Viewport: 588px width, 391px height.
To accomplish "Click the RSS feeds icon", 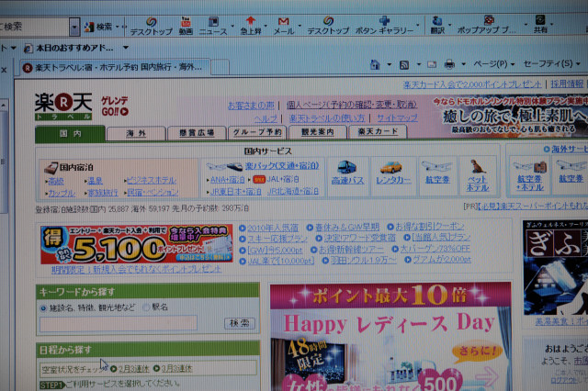I will pyautogui.click(x=404, y=65).
